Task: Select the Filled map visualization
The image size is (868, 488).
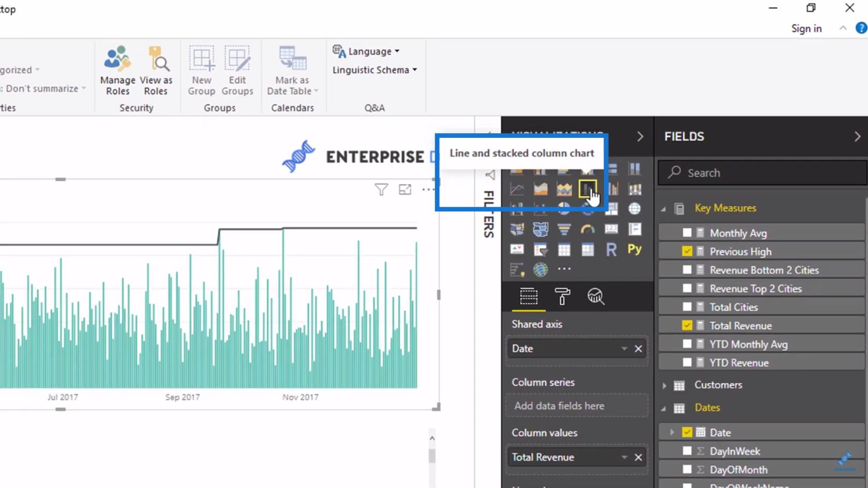Action: pyautogui.click(x=517, y=229)
